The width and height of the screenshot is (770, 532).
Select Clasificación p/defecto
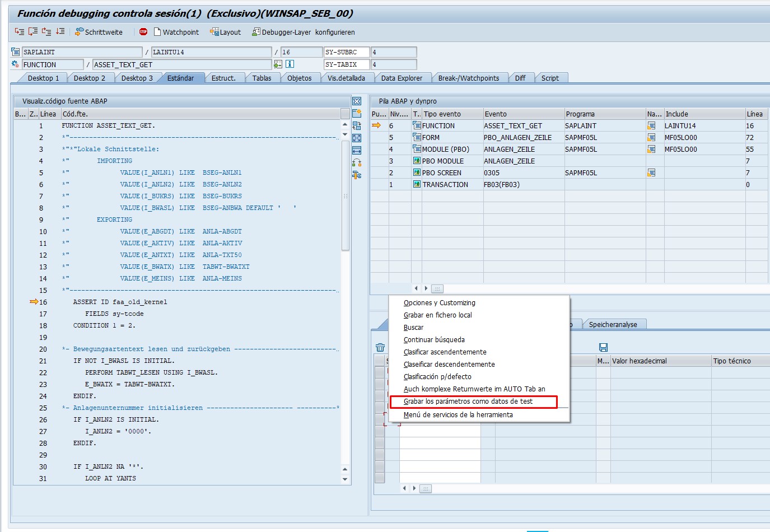438,377
